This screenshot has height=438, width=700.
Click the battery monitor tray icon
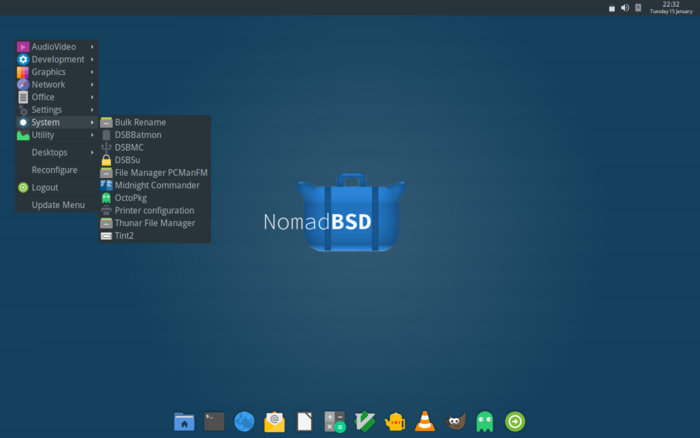point(638,8)
